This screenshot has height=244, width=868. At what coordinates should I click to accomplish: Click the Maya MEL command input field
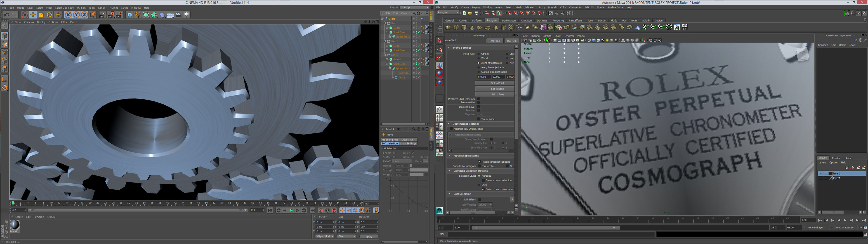click(551, 234)
